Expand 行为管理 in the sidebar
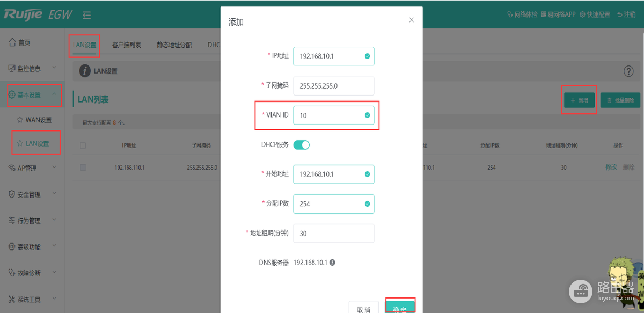This screenshot has height=313, width=644. coord(32,221)
